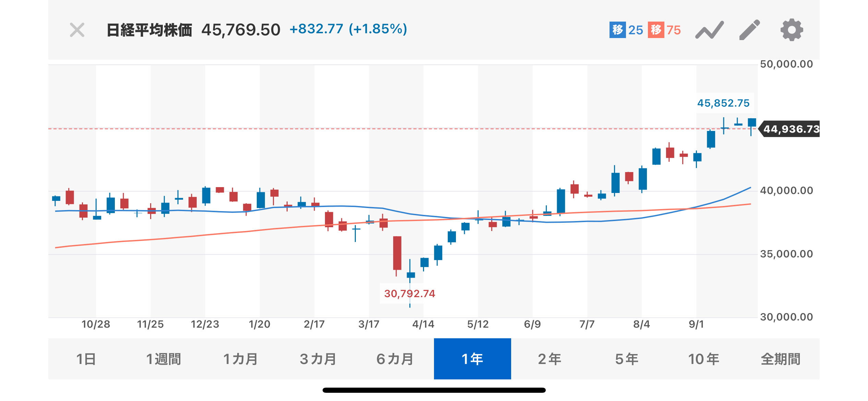
Task: Select the 1カ月 range tab
Action: [x=241, y=359]
